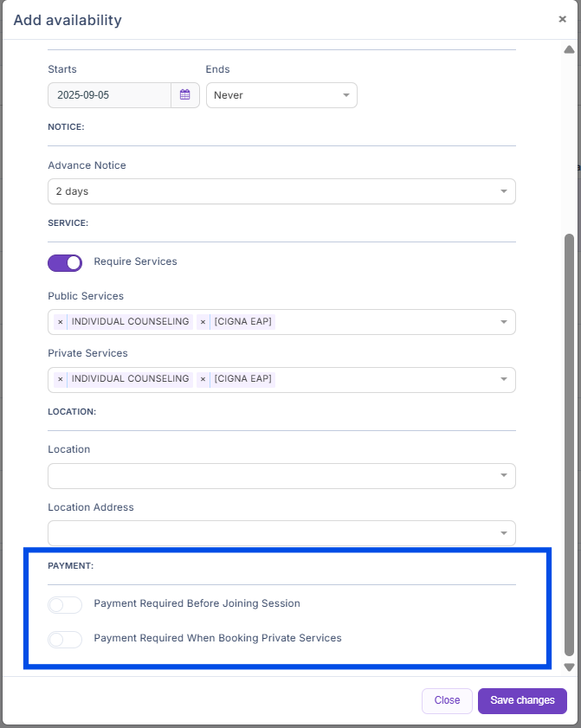Image resolution: width=581 pixels, height=728 pixels.
Task: Toggle Payment Required When Booking Private Services
Action: click(65, 639)
